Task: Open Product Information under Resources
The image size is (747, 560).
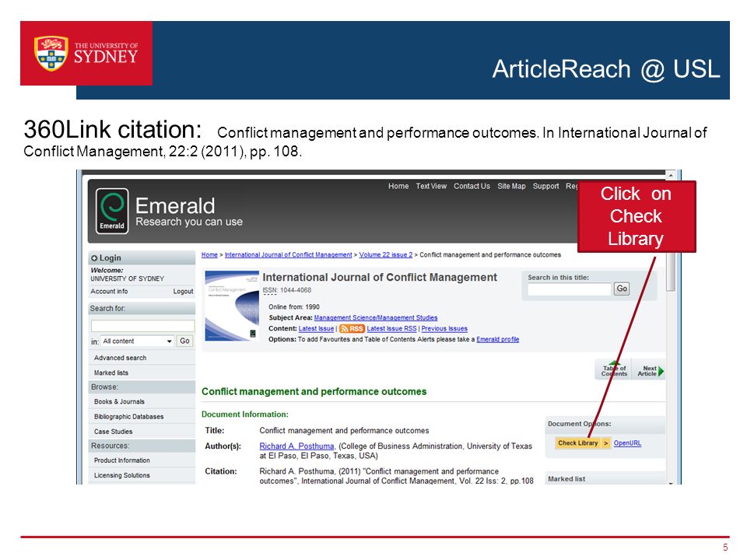Action: [121, 460]
